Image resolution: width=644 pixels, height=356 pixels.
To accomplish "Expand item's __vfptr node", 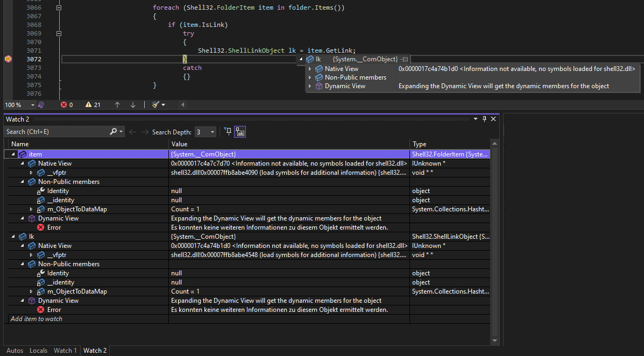I will 31,173.
